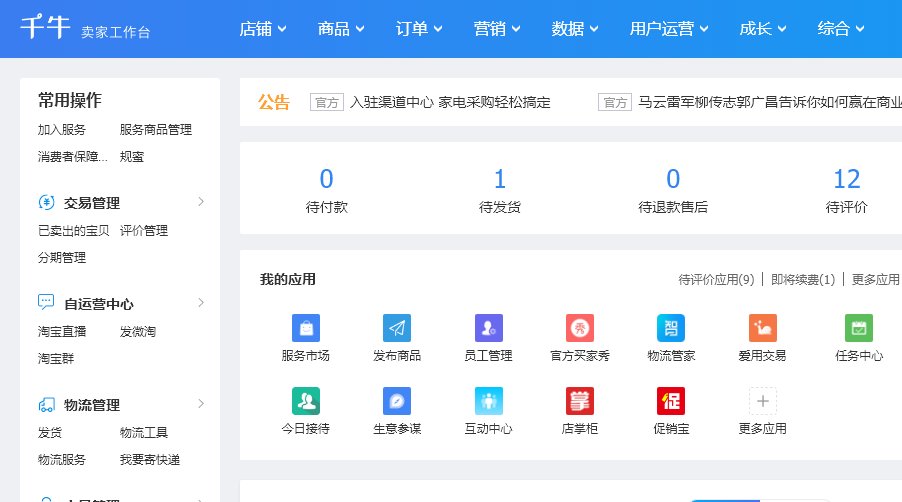
Task: Click the 自运营中心 heading
Action: pos(98,304)
